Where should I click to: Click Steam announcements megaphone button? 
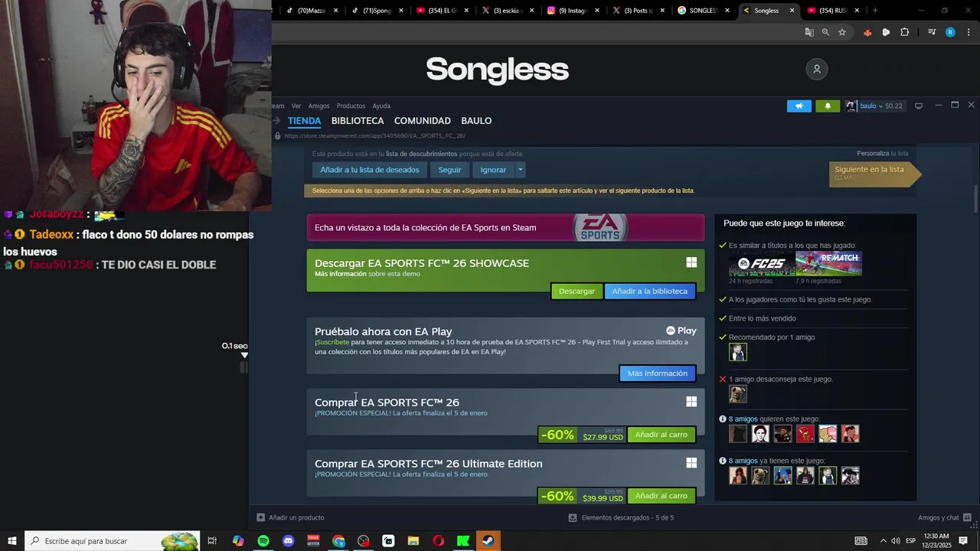tap(799, 106)
